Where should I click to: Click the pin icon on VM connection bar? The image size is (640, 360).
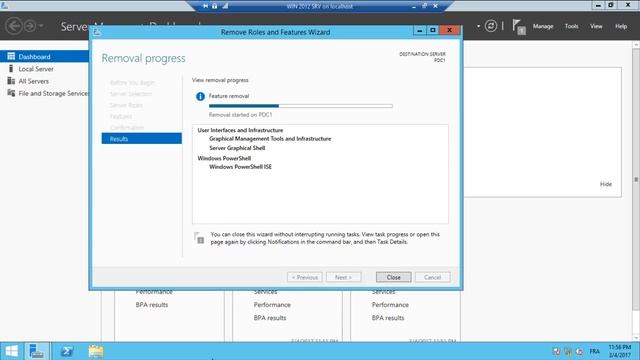pyautogui.click(x=205, y=6)
